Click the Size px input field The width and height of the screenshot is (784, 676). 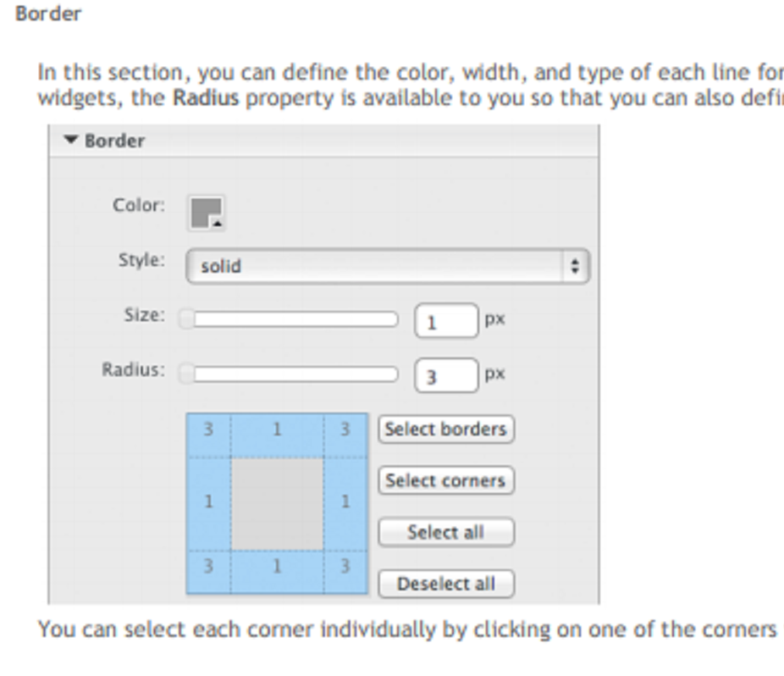click(x=446, y=321)
